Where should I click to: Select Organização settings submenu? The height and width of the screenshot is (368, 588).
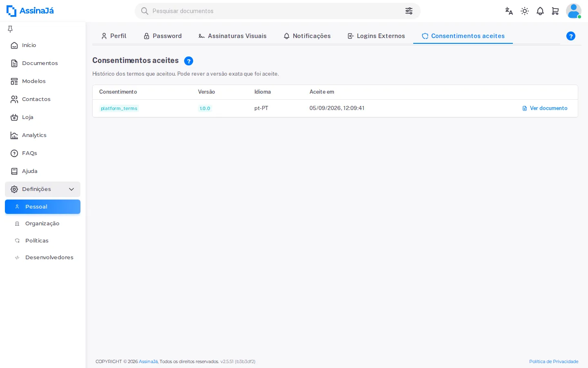tap(42, 224)
